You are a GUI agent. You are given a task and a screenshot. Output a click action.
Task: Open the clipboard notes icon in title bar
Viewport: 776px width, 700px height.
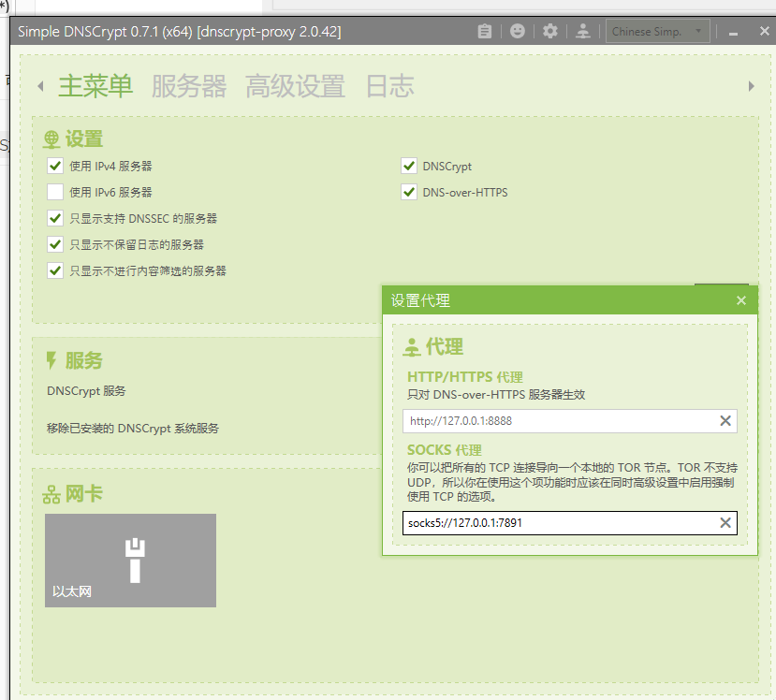[485, 32]
